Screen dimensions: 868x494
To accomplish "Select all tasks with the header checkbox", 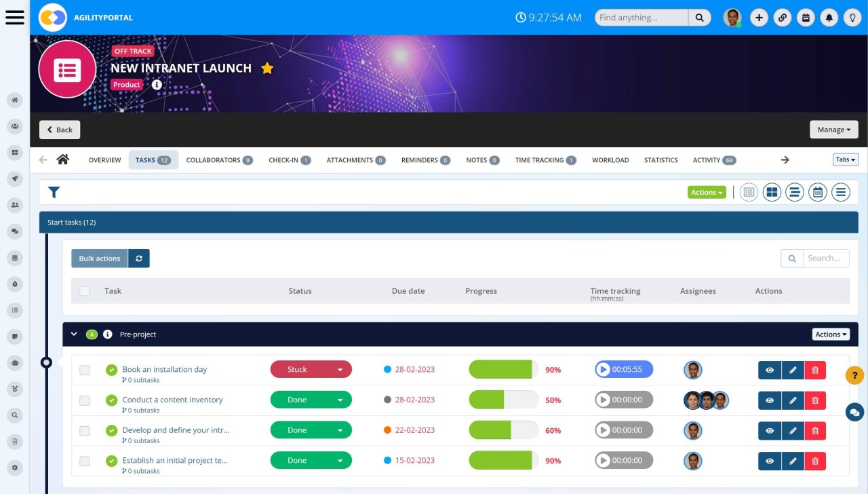I will [x=84, y=290].
